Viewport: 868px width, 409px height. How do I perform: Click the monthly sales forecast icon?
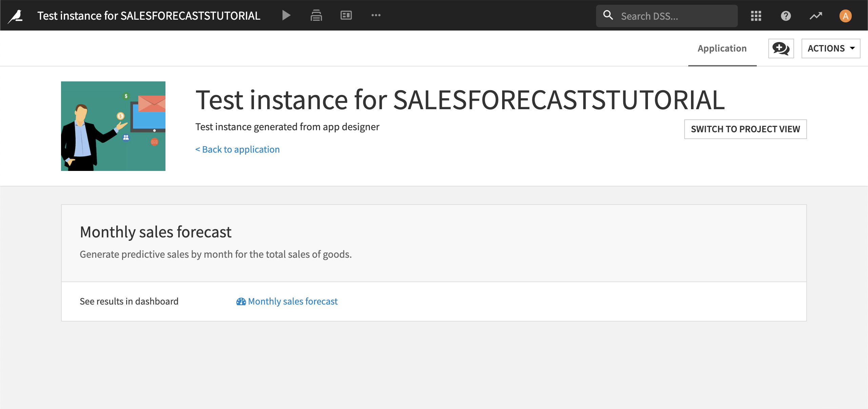pos(239,301)
